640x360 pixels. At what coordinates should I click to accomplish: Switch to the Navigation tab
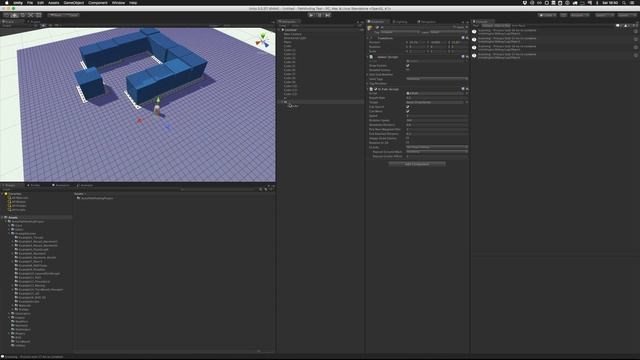[427, 22]
